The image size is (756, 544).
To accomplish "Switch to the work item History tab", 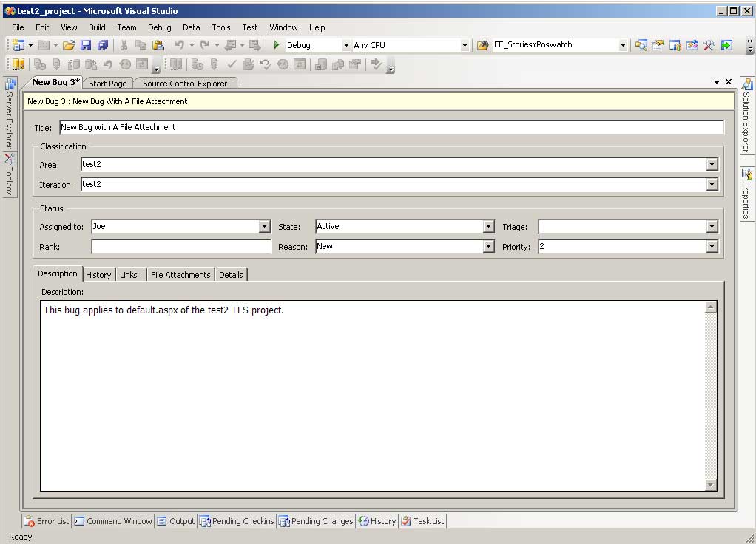I will 98,275.
